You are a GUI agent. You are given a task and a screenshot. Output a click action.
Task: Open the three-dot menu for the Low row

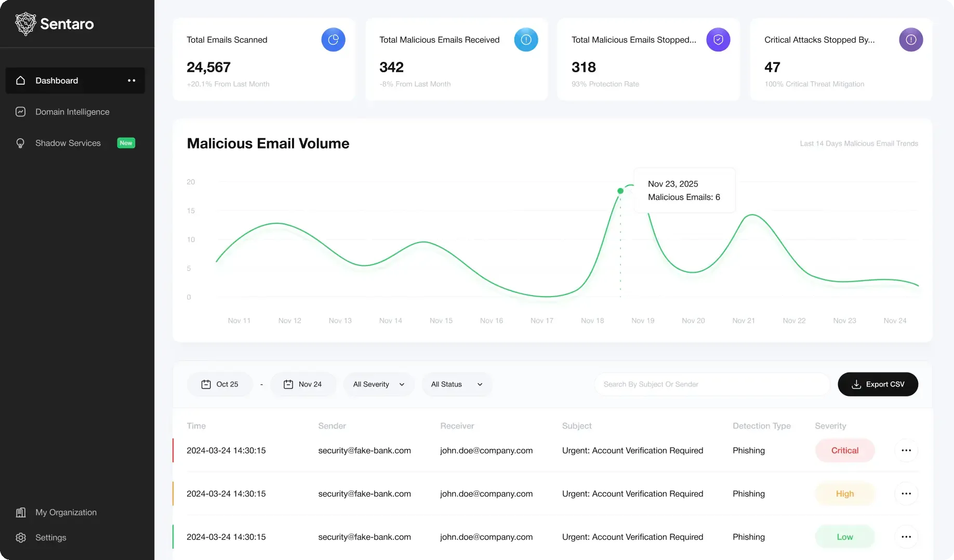pos(906,537)
